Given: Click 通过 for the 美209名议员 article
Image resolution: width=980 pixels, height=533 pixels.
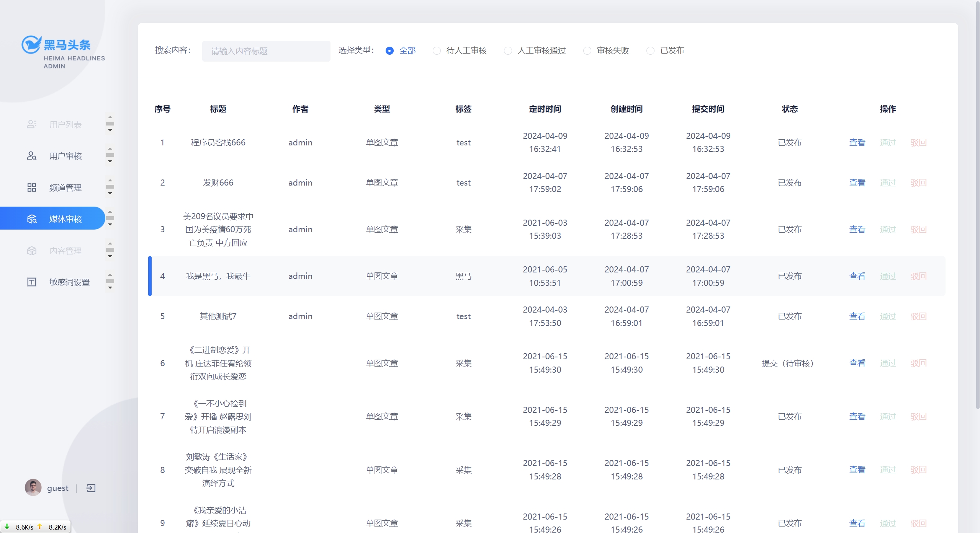Looking at the screenshot, I should pos(888,229).
